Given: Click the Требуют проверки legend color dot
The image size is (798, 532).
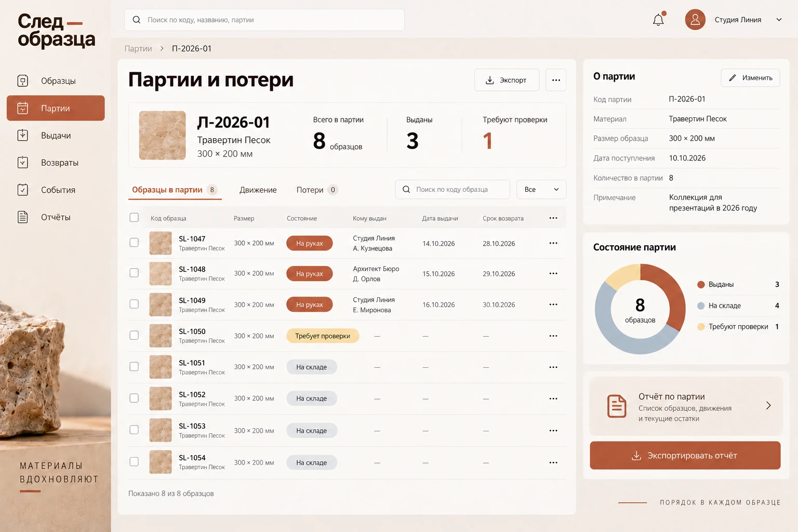Looking at the screenshot, I should pos(701,327).
